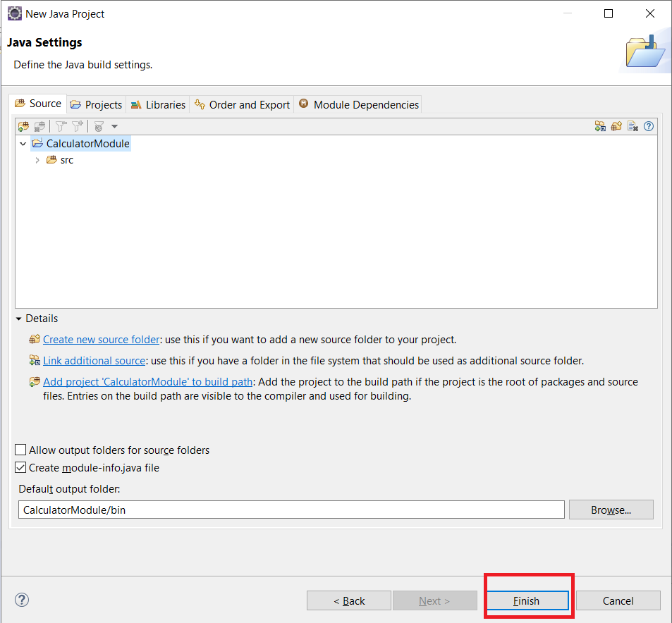Open the Module Dependencies tab
672x623 pixels.
click(358, 104)
